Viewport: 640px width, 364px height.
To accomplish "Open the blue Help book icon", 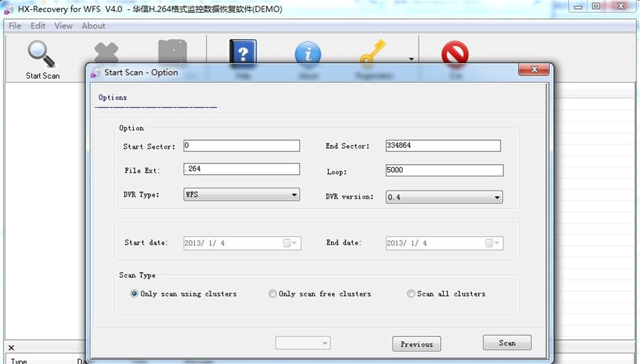I will (243, 52).
